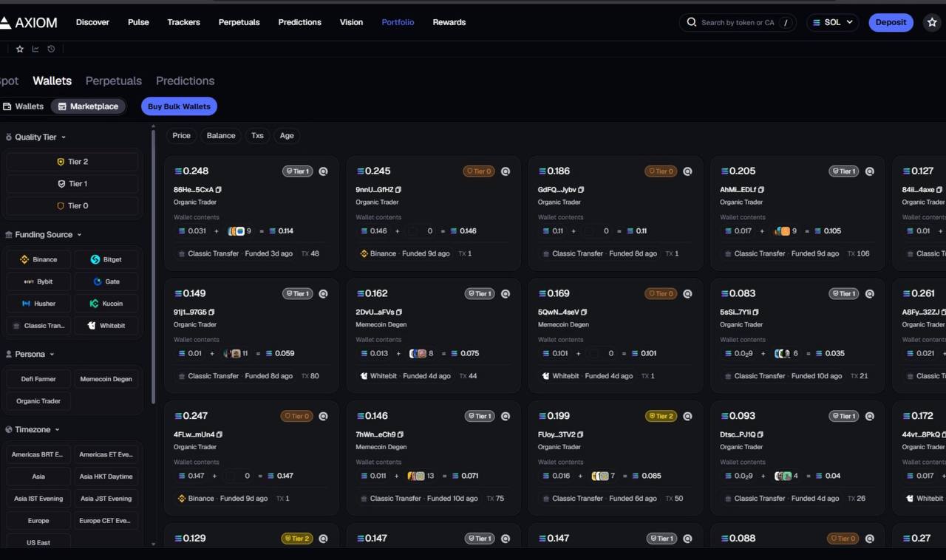Copy wallet address 2DvU...aFVs
The width and height of the screenshot is (946, 560).
(x=399, y=313)
